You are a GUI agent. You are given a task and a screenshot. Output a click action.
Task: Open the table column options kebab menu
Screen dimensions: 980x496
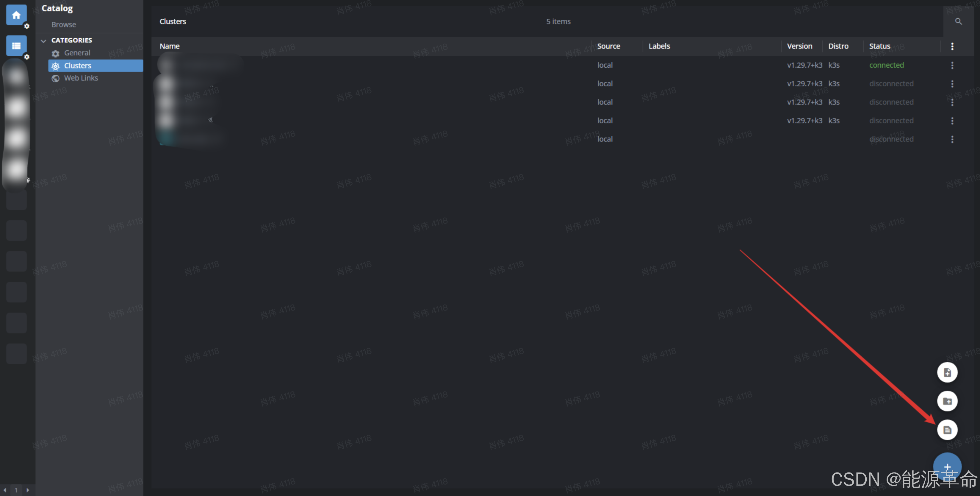952,46
